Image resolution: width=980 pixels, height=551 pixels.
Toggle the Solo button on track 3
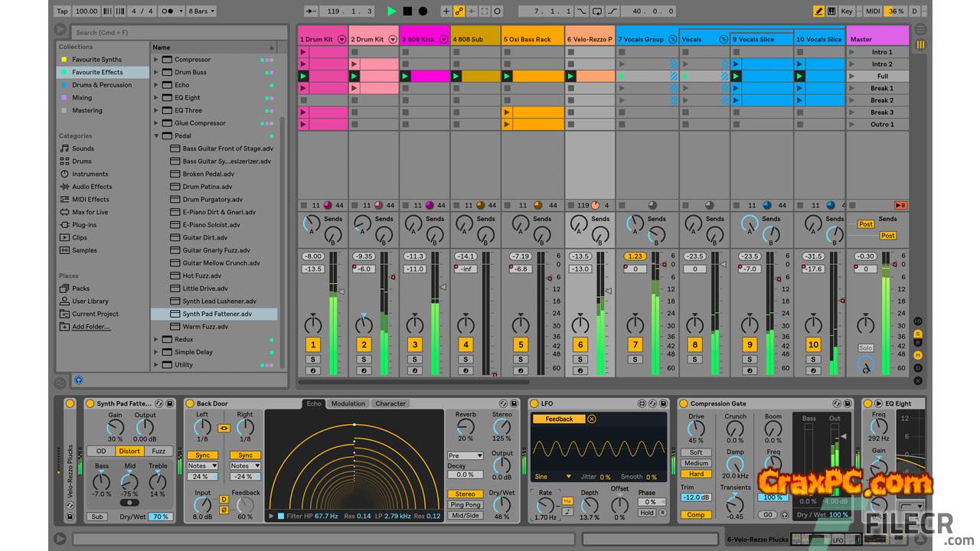414,359
